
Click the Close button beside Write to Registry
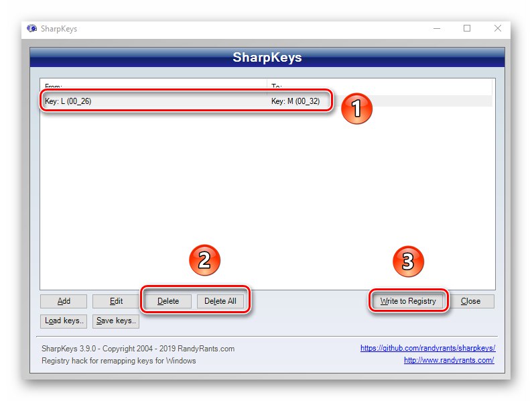470,301
